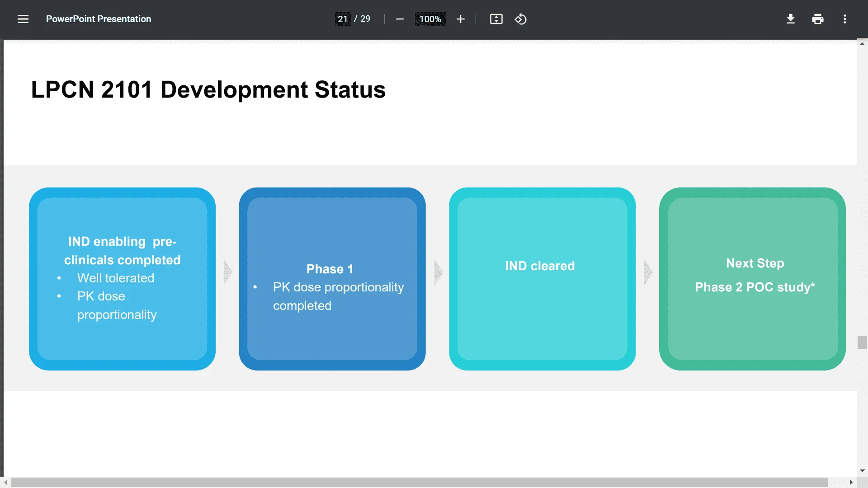Edit the zoom level field showing 100%
868x488 pixels.
click(x=430, y=19)
